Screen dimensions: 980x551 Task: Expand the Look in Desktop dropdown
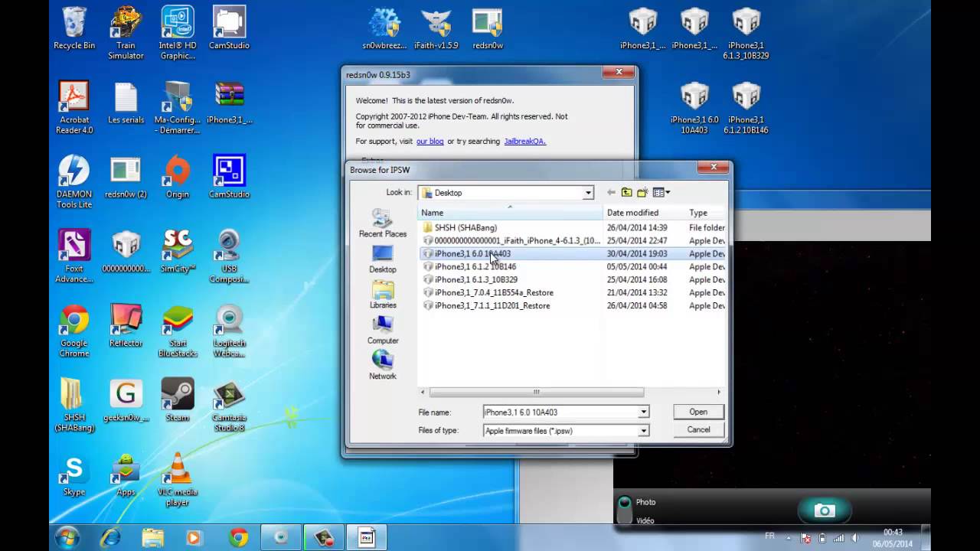[588, 193]
